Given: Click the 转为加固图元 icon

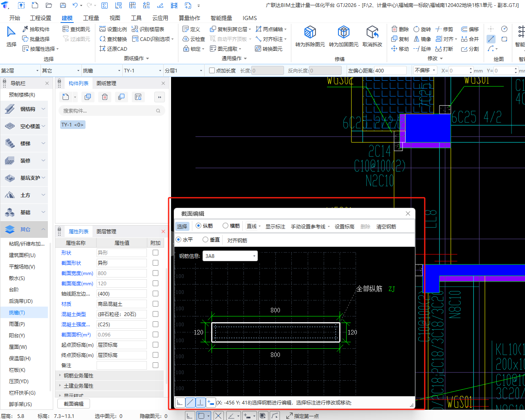Looking at the screenshot, I should [343, 32].
